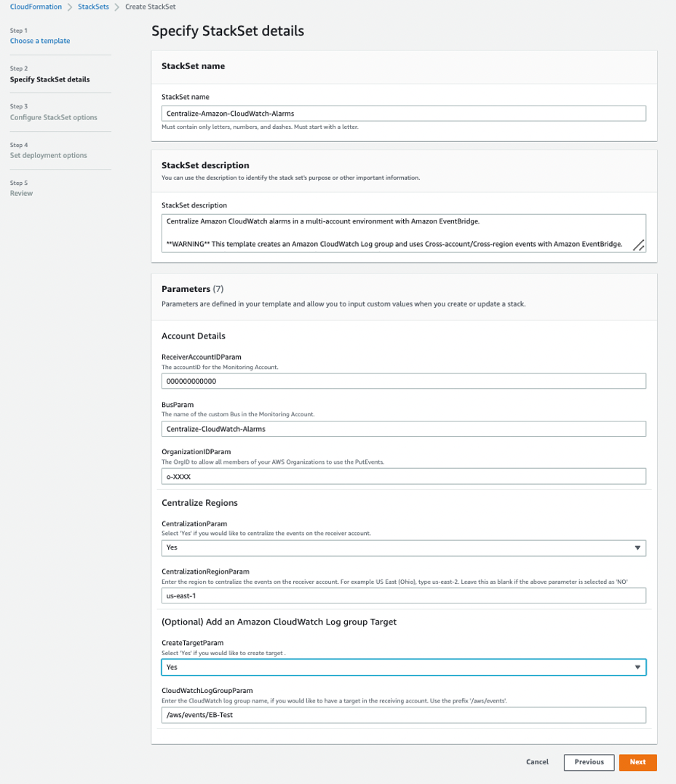Click the BusParam text field
This screenshot has width=676, height=784.
[x=403, y=428]
